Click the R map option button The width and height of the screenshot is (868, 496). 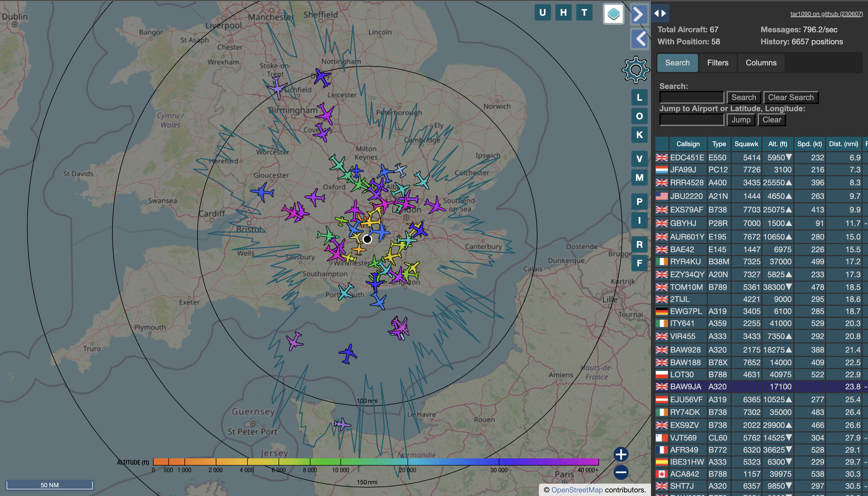639,244
